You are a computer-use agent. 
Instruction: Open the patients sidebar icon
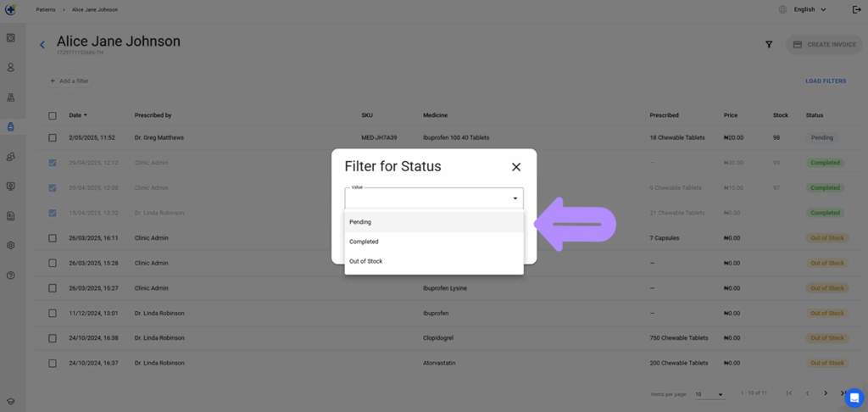pyautogui.click(x=10, y=68)
